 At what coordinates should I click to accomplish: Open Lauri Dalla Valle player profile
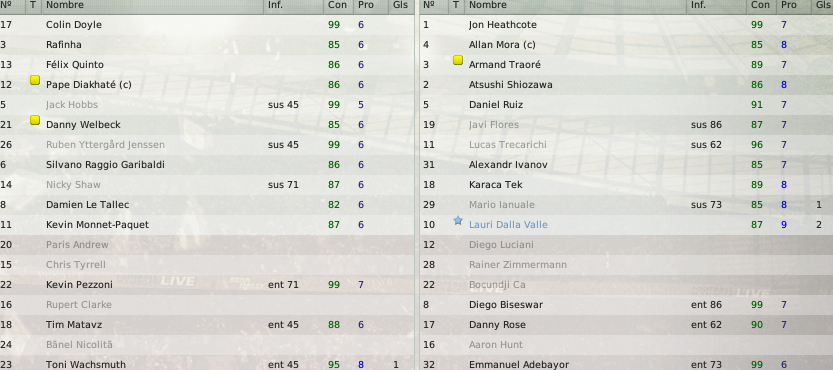pos(508,225)
